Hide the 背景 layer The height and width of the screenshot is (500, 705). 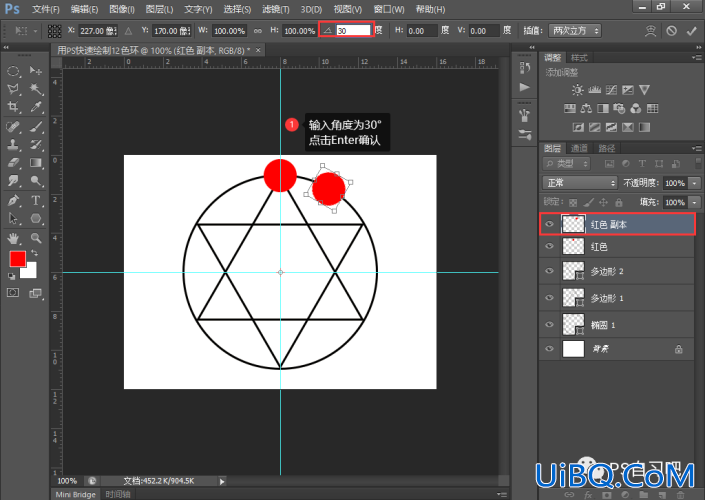click(x=549, y=348)
